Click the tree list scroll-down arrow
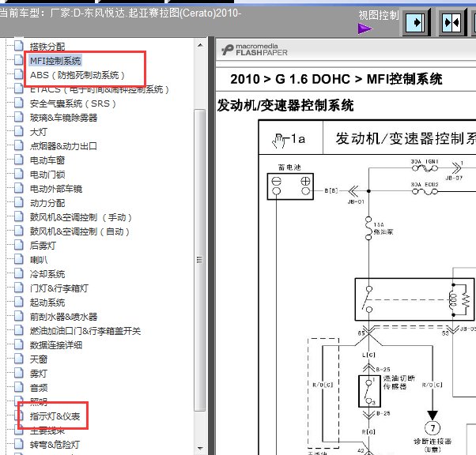The image size is (476, 455). [200, 449]
